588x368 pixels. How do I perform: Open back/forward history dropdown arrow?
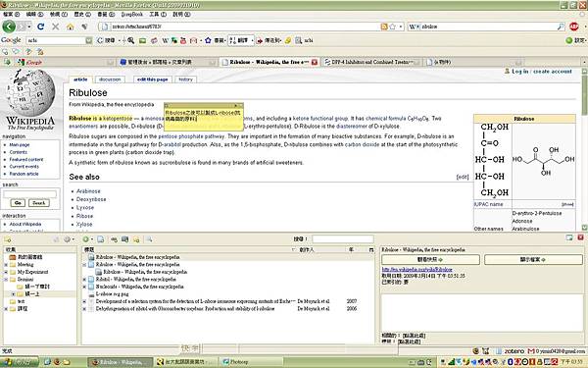coord(29,26)
